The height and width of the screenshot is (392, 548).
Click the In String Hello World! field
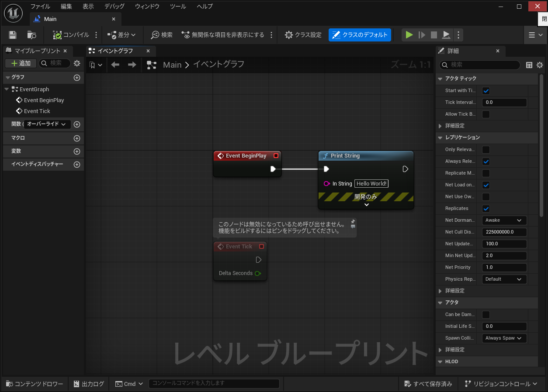[x=371, y=184]
